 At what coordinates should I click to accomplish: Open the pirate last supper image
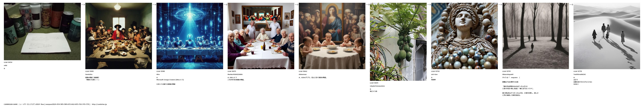point(119,36)
